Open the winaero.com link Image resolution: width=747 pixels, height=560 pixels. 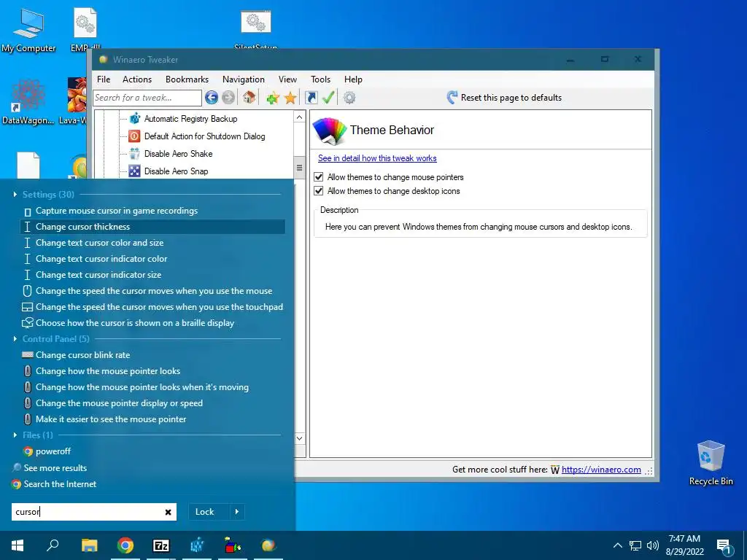601,470
